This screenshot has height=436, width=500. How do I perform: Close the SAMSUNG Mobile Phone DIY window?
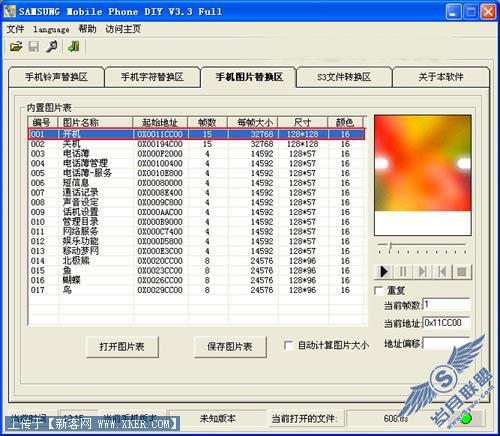point(488,12)
